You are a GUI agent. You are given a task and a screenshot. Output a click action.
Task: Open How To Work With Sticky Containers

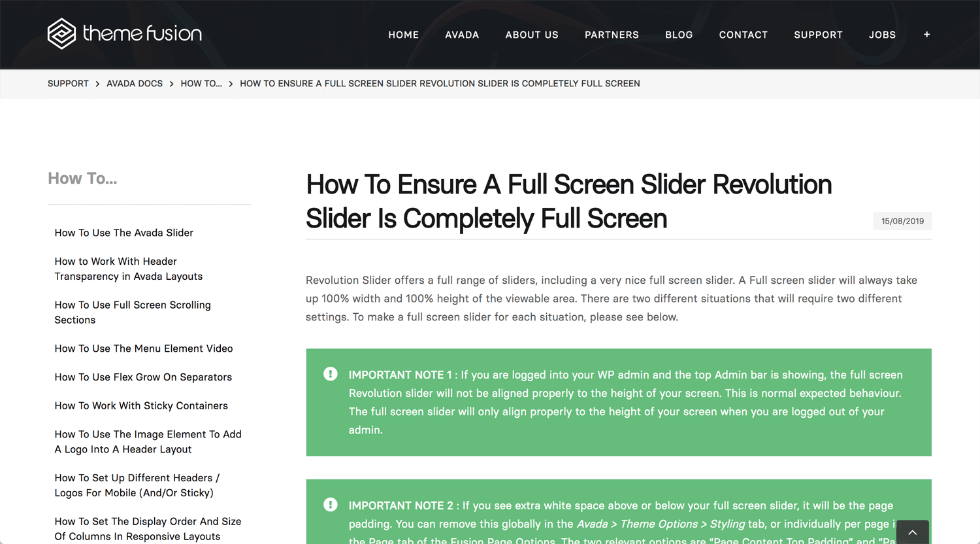click(x=141, y=406)
